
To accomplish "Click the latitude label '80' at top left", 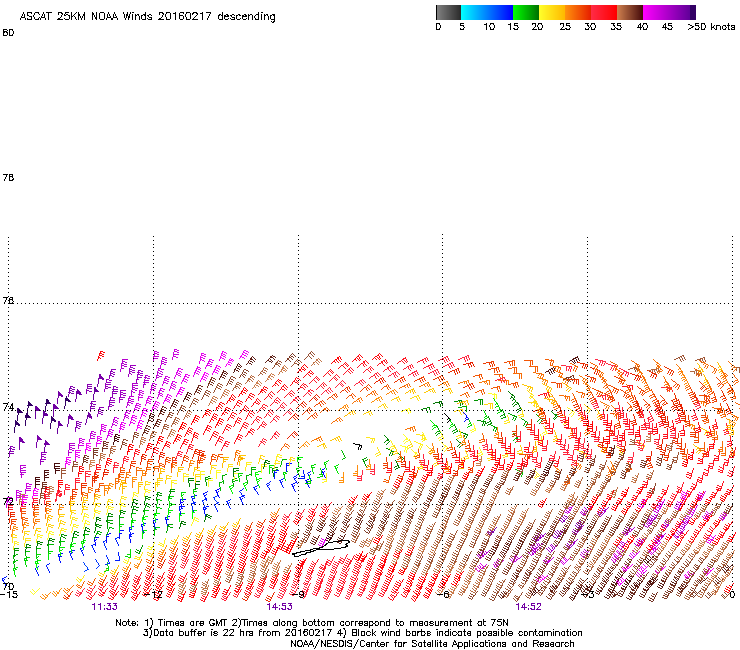I will [8, 33].
